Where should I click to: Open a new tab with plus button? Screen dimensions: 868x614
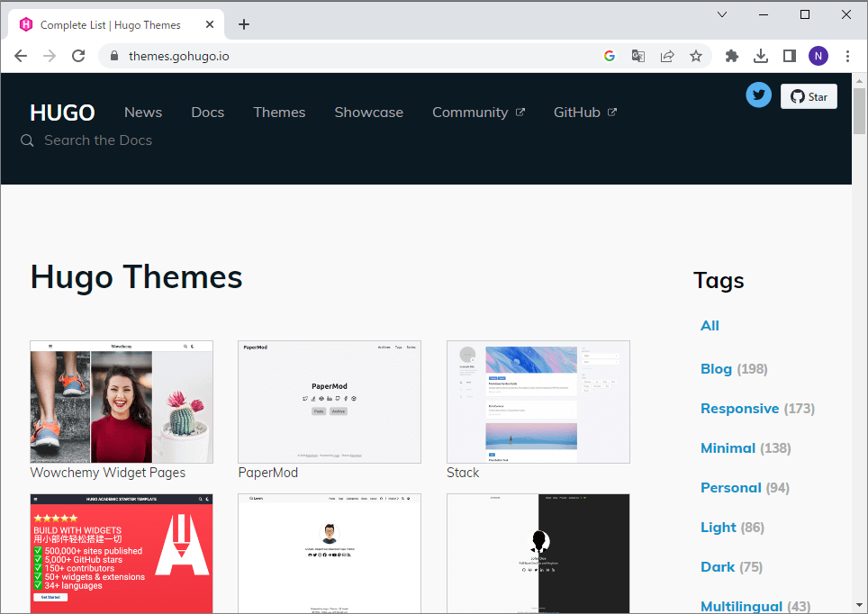point(244,24)
